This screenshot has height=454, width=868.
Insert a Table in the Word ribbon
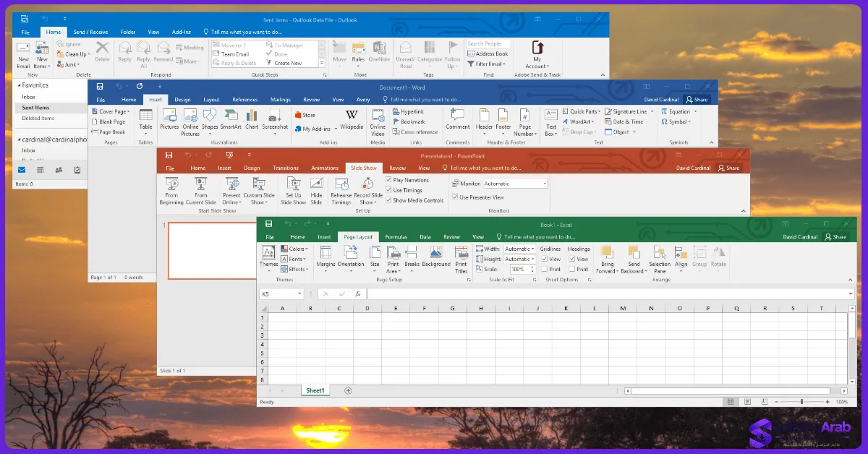click(x=146, y=120)
